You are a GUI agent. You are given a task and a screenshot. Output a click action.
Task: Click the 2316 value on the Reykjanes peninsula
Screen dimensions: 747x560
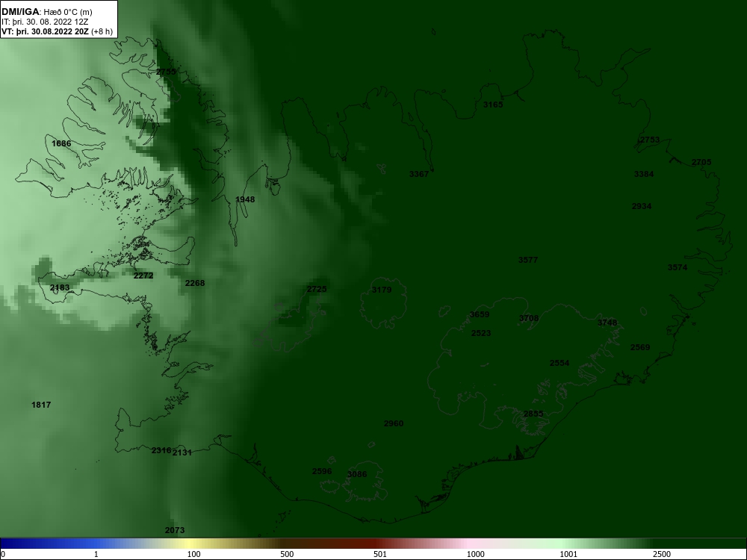pos(161,450)
